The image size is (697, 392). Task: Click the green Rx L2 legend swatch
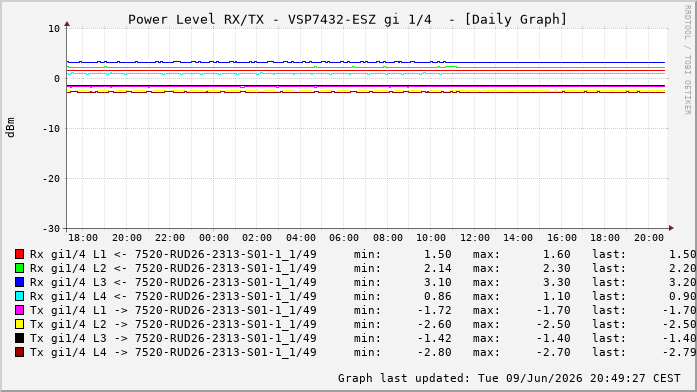[x=19, y=268]
